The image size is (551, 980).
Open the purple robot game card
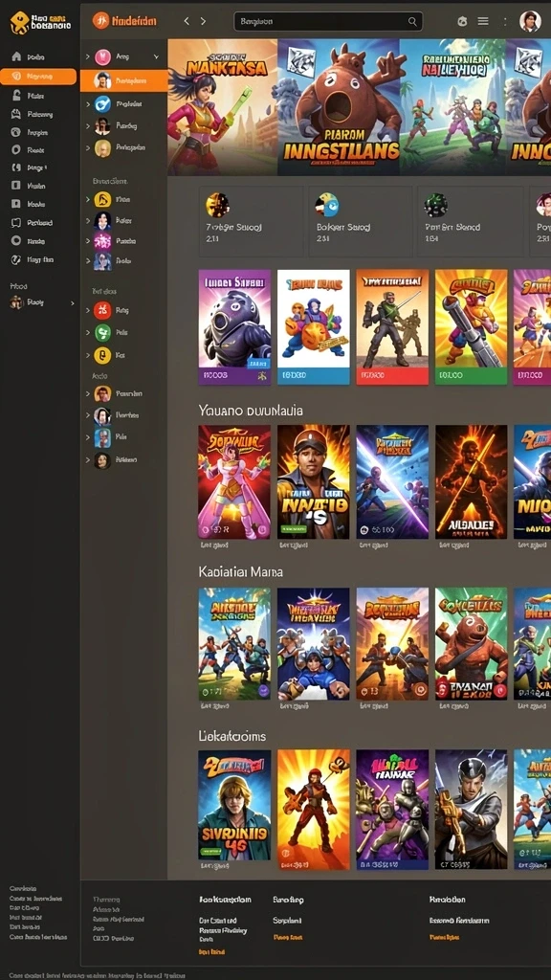click(x=234, y=327)
